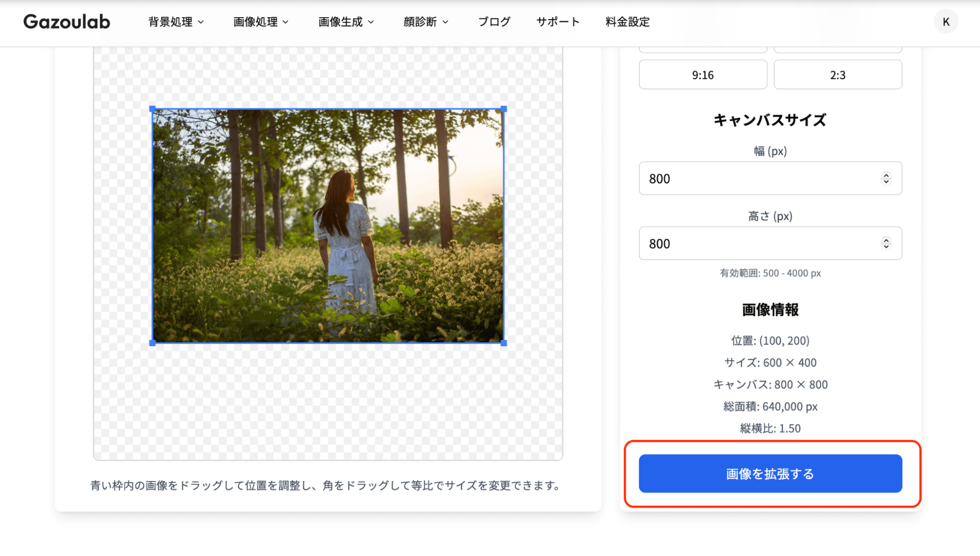
Task: Select the 2:3 aspect ratio
Action: tap(837, 75)
